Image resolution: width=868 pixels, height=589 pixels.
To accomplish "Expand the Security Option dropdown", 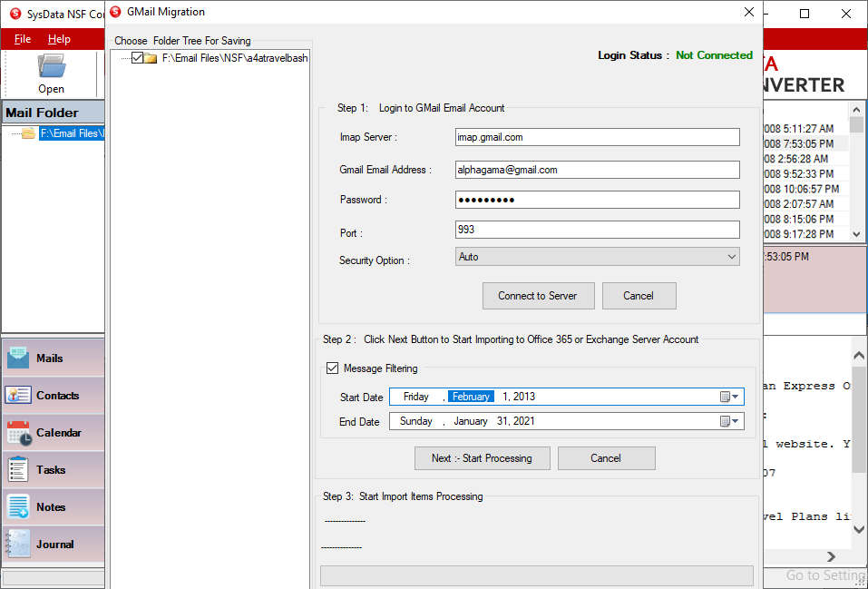I will 731,257.
